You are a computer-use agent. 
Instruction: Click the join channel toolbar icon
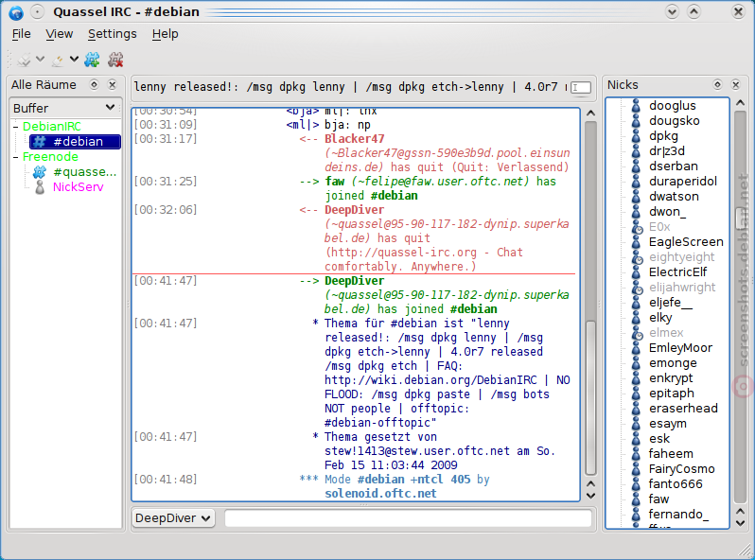click(92, 60)
